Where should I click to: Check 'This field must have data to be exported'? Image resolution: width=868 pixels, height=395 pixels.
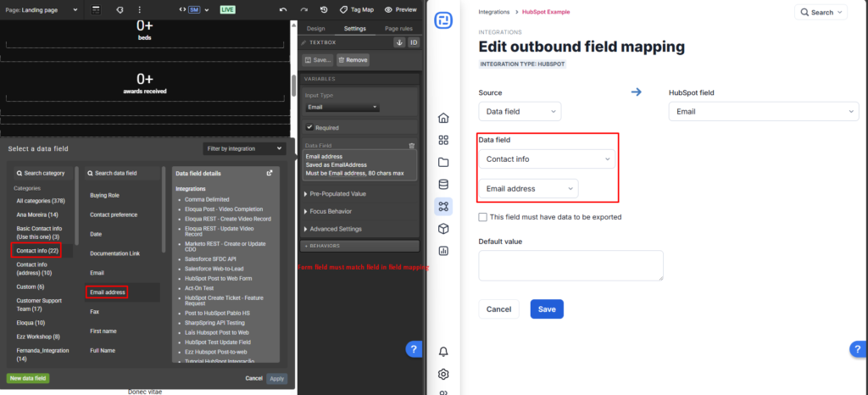tap(482, 217)
